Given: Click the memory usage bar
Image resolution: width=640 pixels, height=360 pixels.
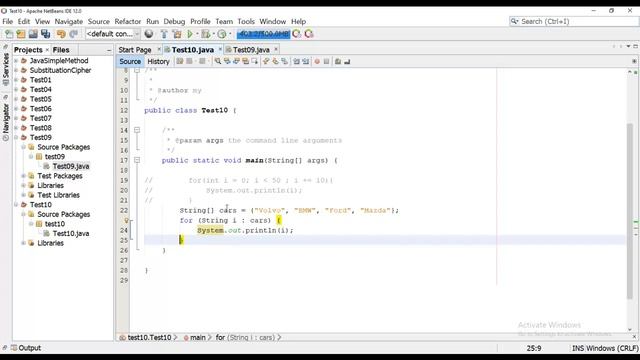Looking at the screenshot, I should click(263, 34).
